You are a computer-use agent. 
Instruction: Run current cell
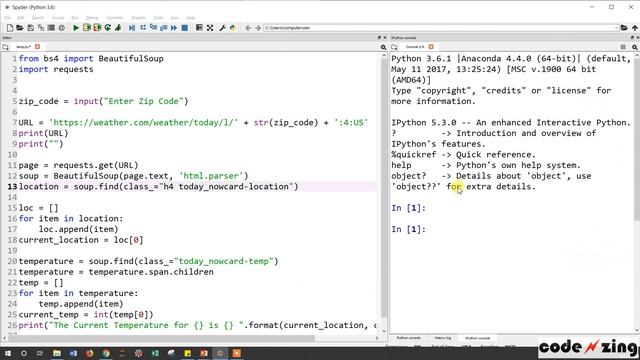[x=87, y=28]
